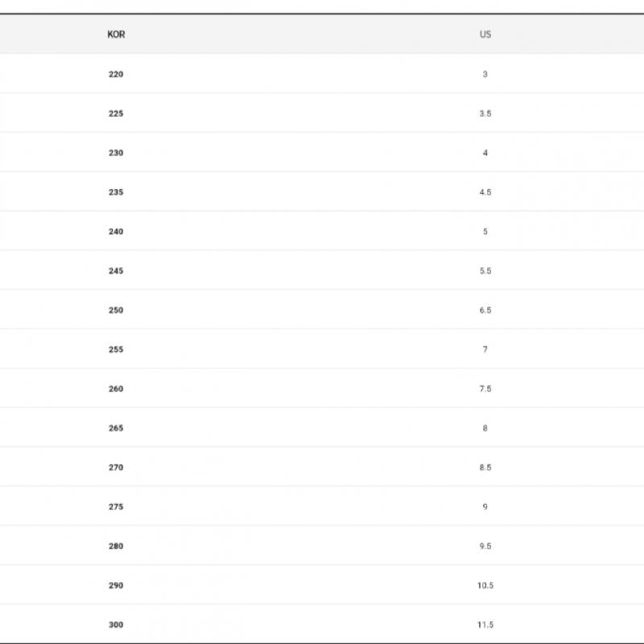This screenshot has height=644, width=644.
Task: Click the US 6.5 size value
Action: click(x=485, y=311)
